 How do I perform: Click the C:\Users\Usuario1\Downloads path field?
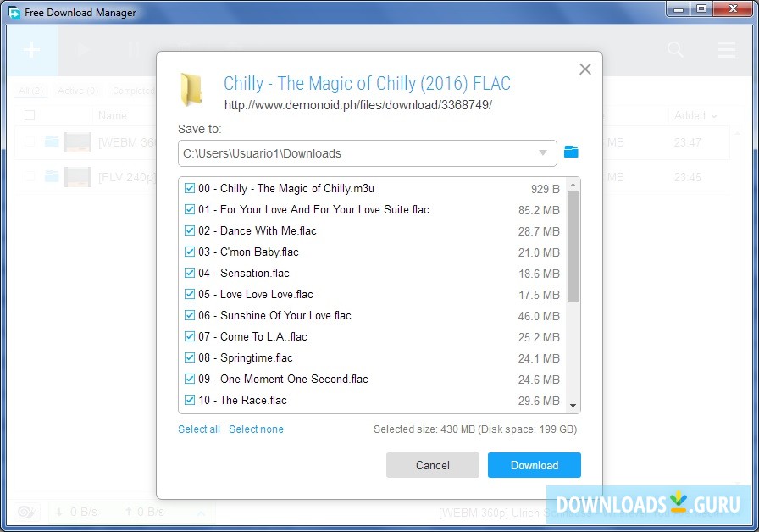[368, 153]
